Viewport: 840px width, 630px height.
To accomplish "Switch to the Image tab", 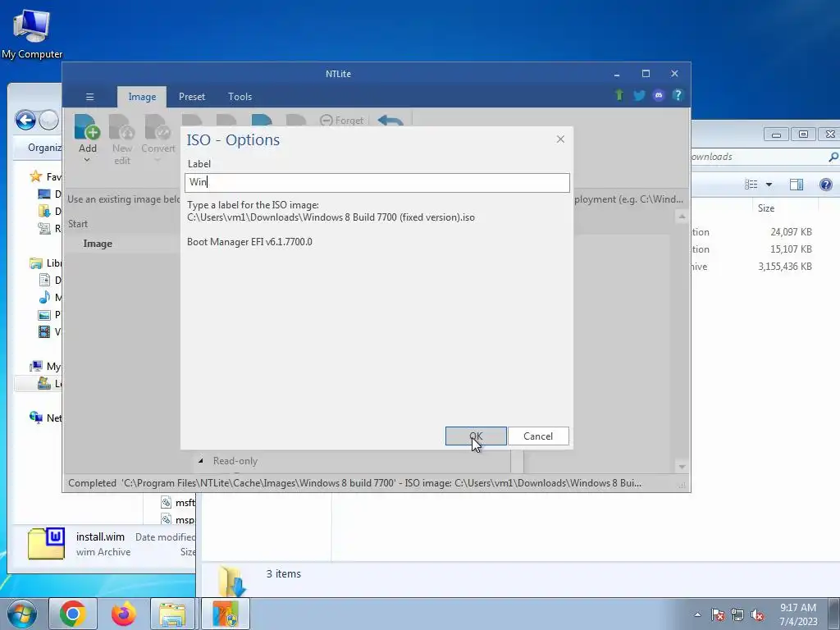I will point(142,97).
